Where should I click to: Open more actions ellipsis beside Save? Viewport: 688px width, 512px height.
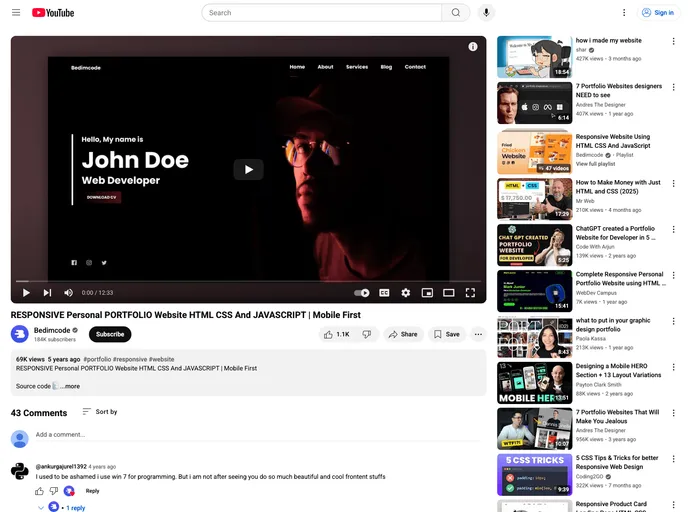(x=478, y=334)
